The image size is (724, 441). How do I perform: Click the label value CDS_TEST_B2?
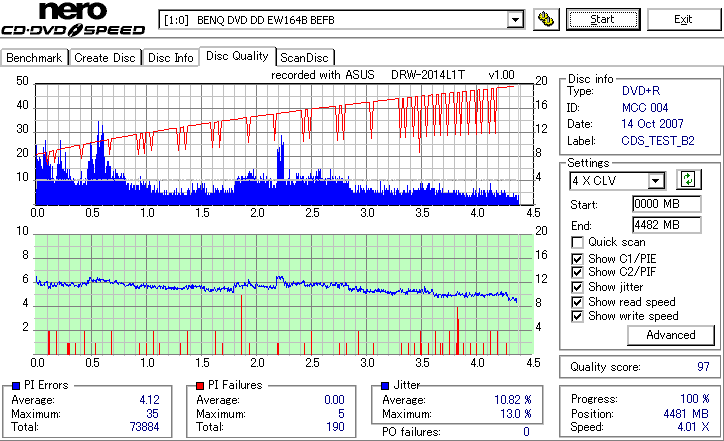click(x=658, y=140)
